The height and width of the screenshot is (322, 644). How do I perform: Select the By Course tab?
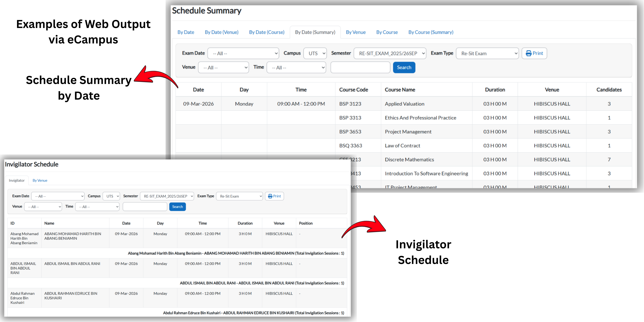(x=387, y=32)
